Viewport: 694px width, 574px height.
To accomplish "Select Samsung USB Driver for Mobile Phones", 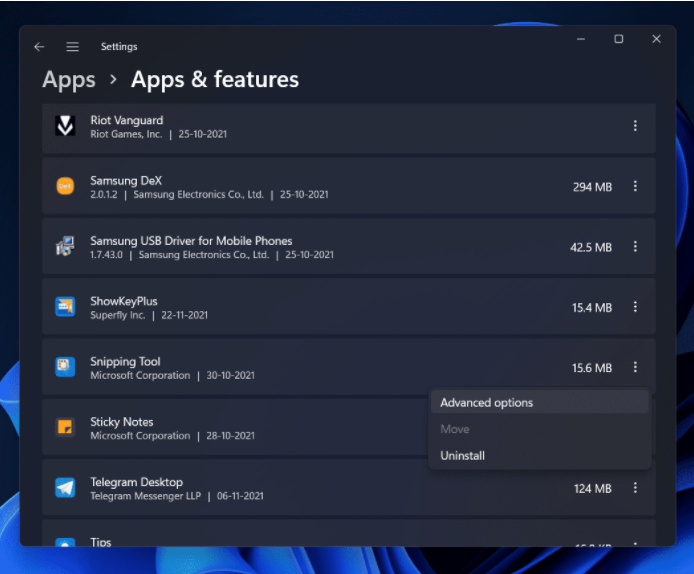I will click(191, 241).
